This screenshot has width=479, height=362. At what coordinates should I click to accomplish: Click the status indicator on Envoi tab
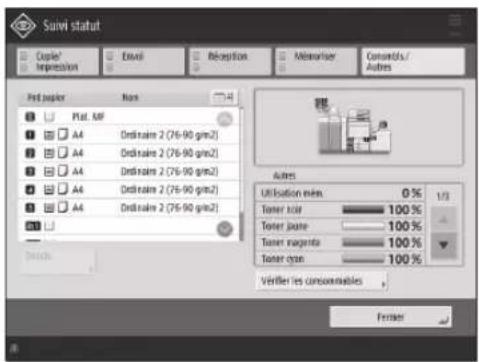pos(110,62)
